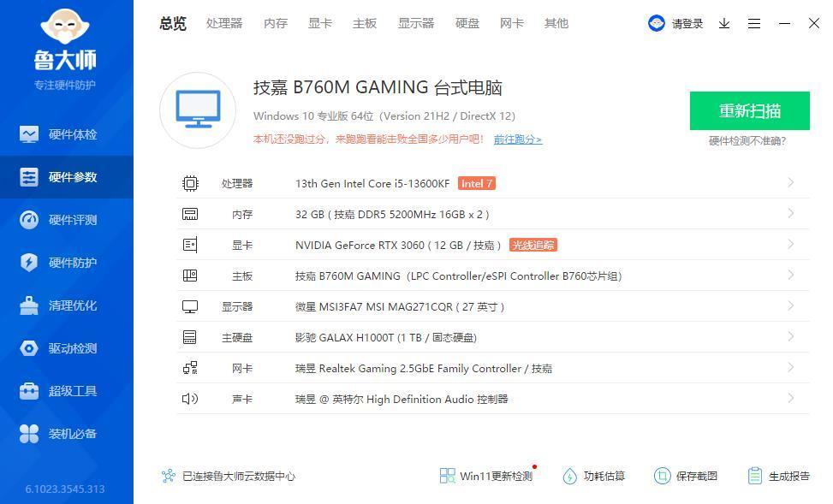Switch to the 主板 tab

(365, 23)
